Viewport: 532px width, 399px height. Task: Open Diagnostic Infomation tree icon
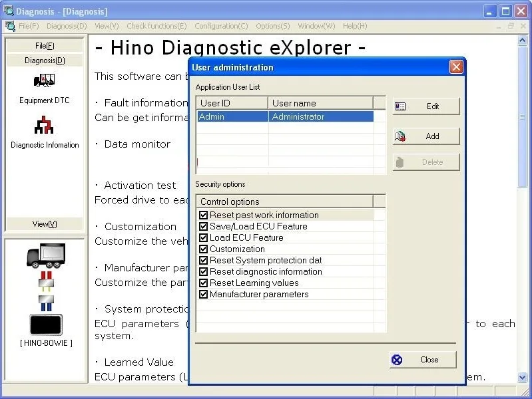click(x=44, y=125)
